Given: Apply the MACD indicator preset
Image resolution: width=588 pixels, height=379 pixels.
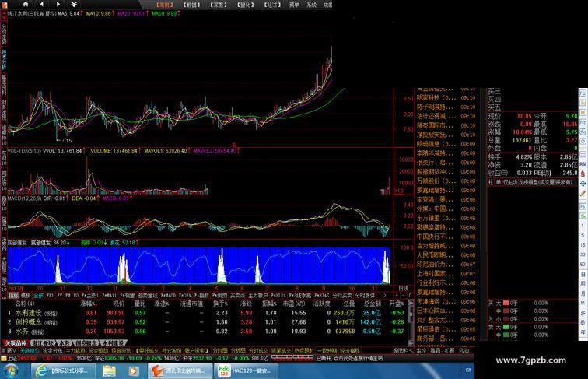Looking at the screenshot, I should 168,296.
